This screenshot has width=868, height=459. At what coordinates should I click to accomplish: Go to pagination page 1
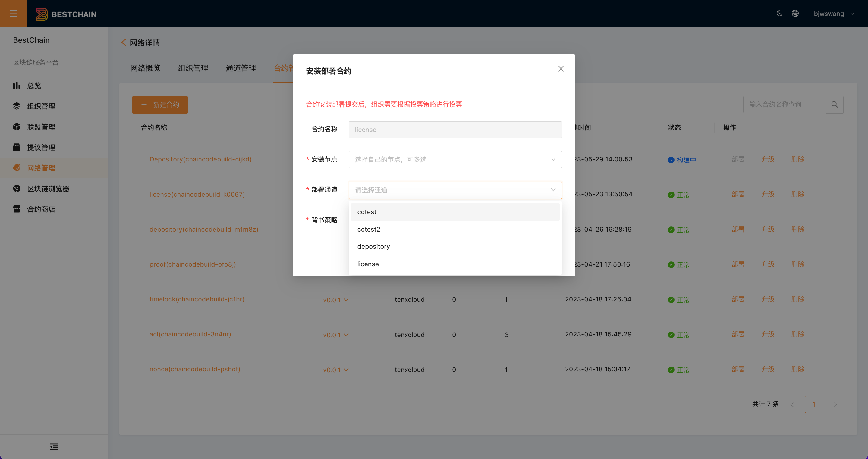coord(813,404)
